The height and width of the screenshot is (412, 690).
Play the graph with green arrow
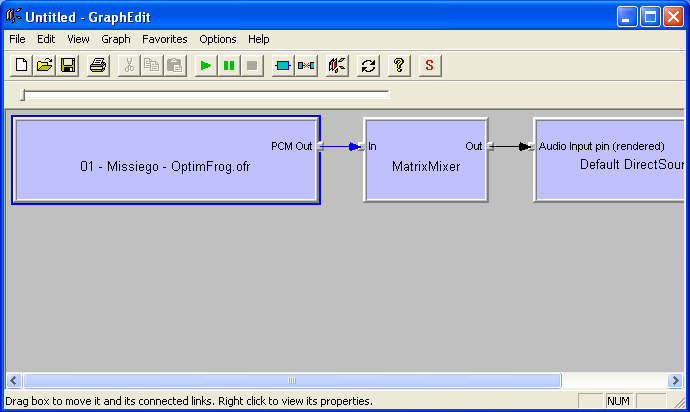[x=206, y=66]
